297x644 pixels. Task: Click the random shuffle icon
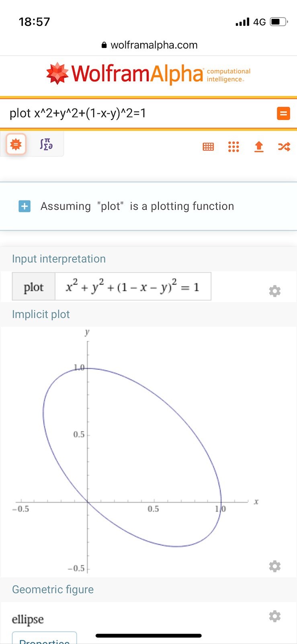(x=284, y=147)
